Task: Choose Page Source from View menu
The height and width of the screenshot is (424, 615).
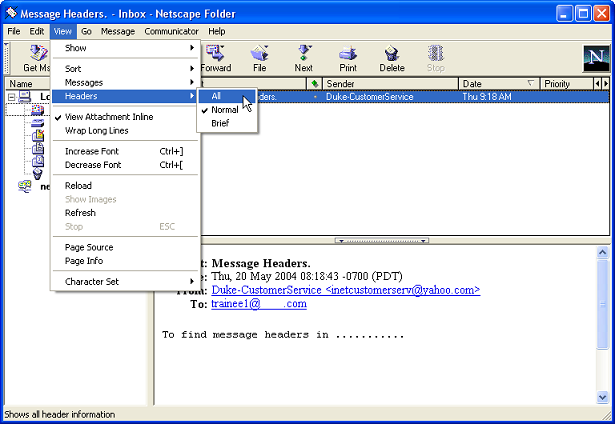Action: tap(89, 247)
